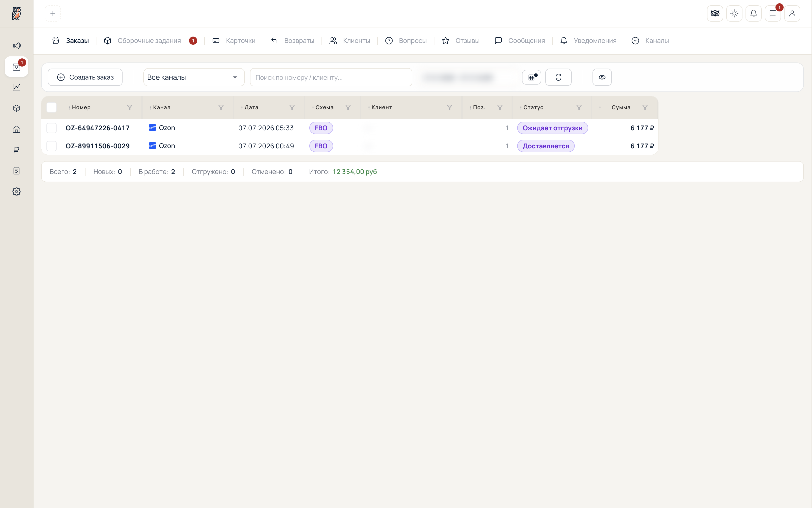Open the chat messages icon with badge
This screenshot has height=508, width=812.
pos(773,13)
